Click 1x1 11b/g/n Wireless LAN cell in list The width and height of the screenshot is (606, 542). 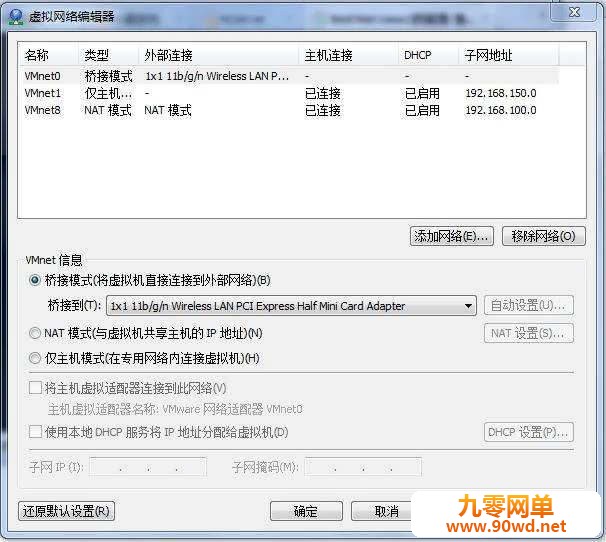[x=217, y=76]
